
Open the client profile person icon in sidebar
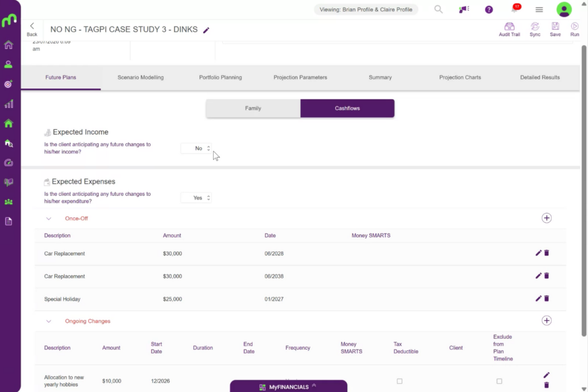click(8, 64)
